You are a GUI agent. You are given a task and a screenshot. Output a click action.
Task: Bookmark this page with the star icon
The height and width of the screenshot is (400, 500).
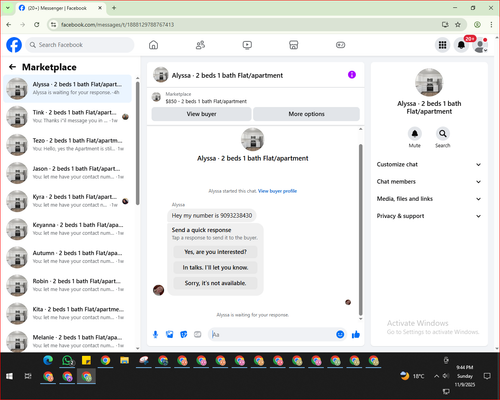click(x=458, y=25)
